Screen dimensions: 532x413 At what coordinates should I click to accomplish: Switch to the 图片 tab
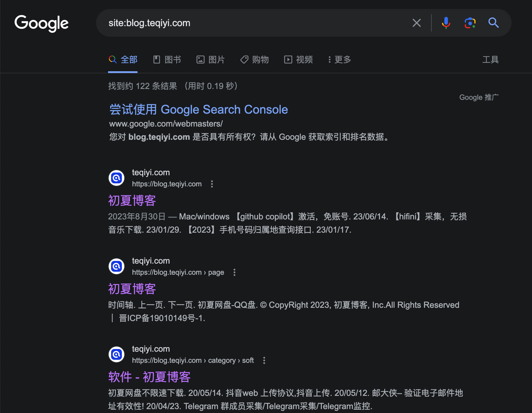click(210, 60)
